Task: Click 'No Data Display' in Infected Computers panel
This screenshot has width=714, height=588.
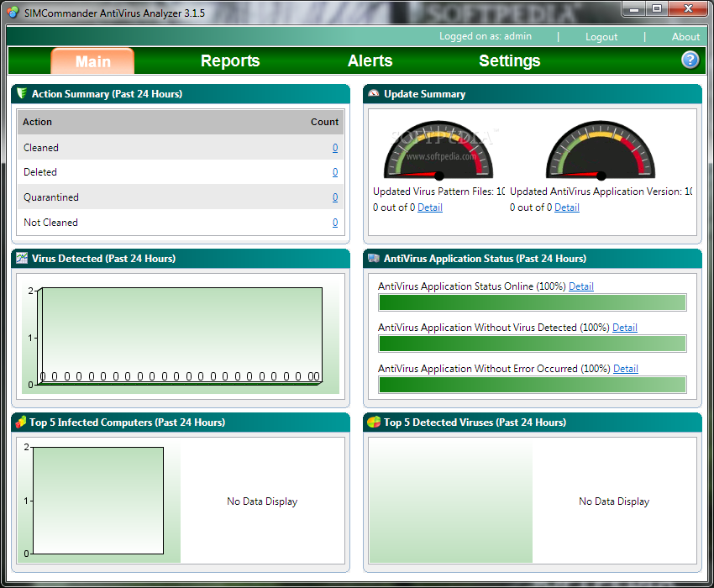Action: click(x=262, y=501)
